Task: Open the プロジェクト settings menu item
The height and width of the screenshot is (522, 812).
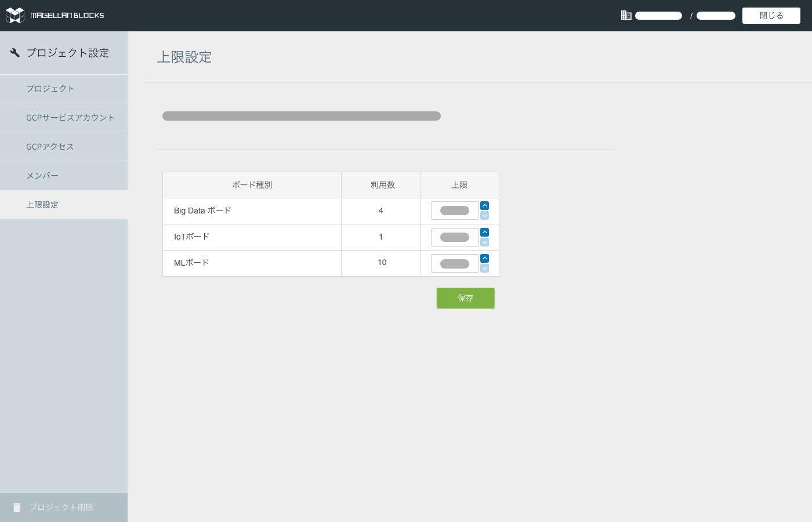Action: pos(64,89)
